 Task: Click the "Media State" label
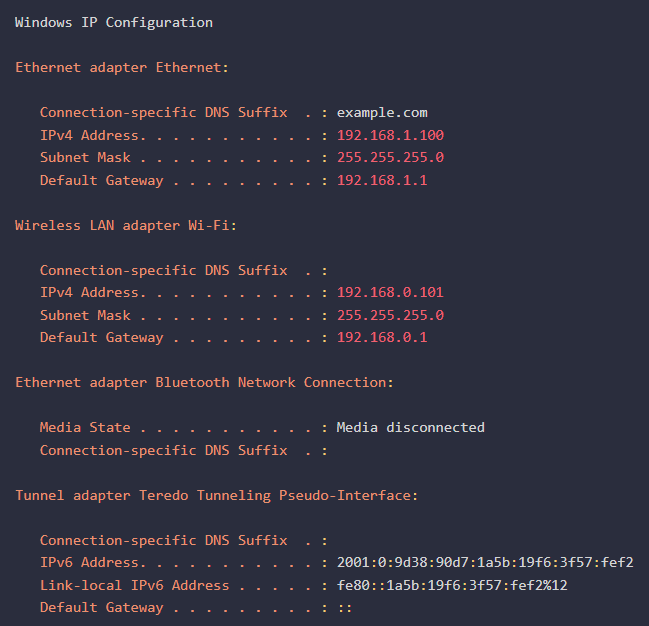pos(85,427)
